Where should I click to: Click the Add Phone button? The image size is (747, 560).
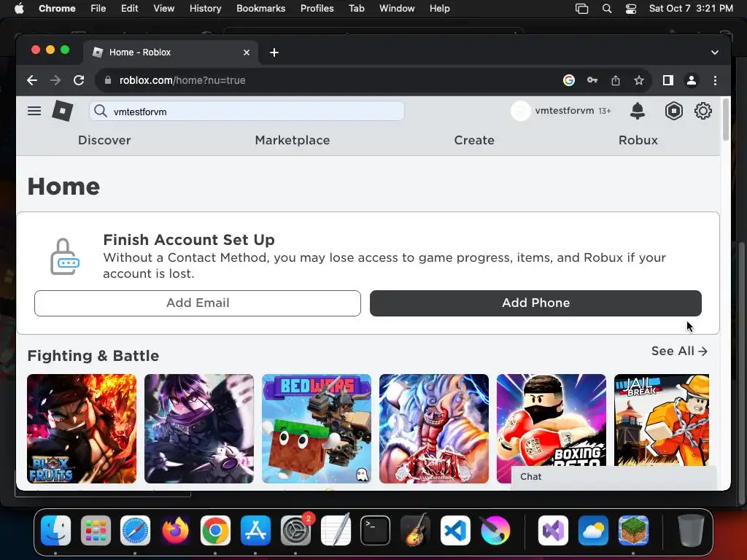[535, 303]
